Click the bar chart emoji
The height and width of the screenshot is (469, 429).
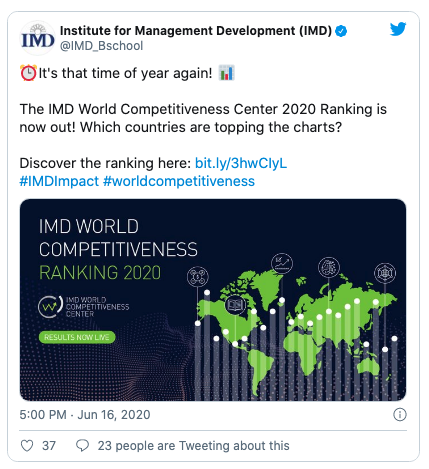[x=226, y=73]
